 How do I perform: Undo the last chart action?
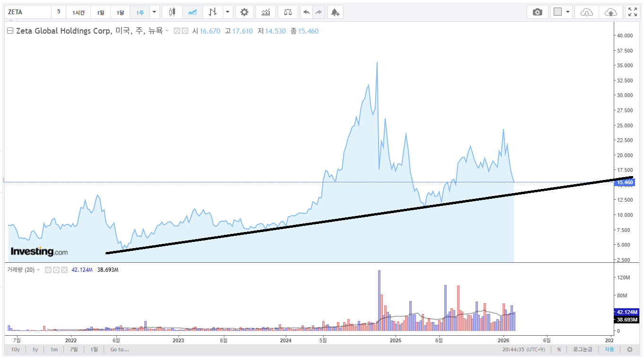(306, 12)
